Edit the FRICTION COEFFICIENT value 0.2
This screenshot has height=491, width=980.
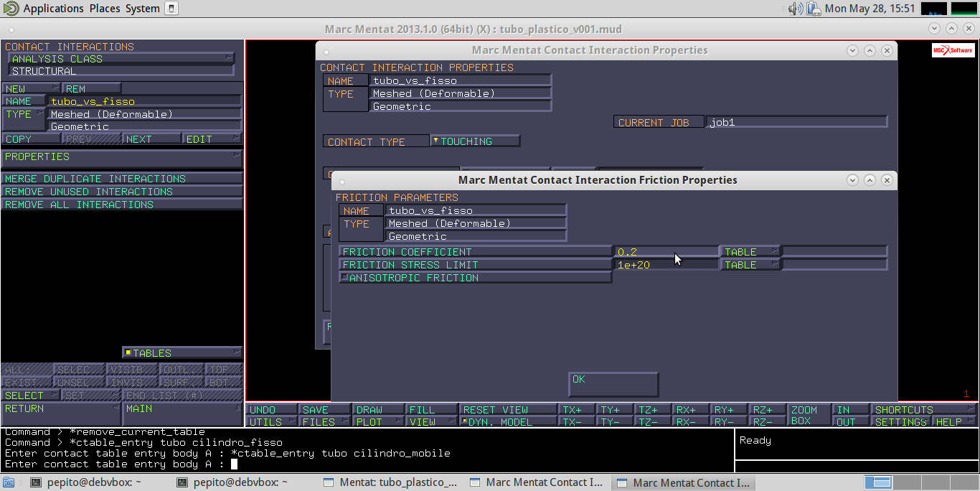pyautogui.click(x=666, y=251)
